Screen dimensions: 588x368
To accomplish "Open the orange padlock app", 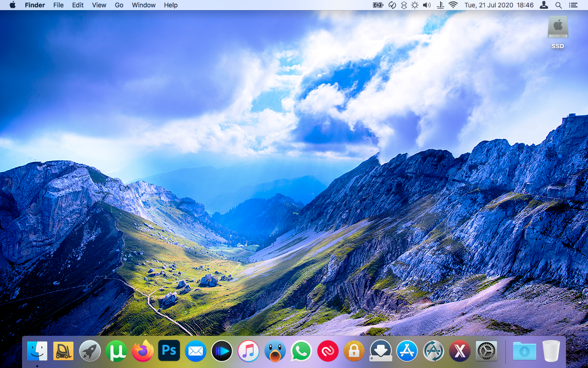I will tap(354, 351).
